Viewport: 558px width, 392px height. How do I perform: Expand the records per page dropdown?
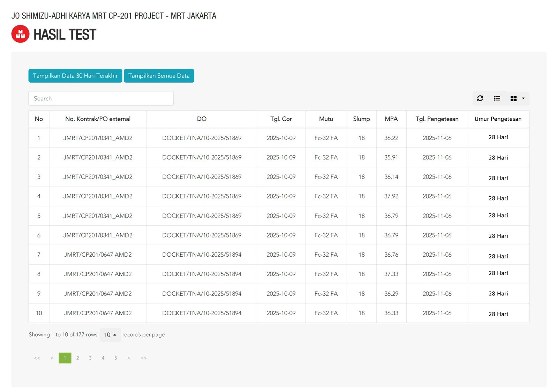[110, 335]
